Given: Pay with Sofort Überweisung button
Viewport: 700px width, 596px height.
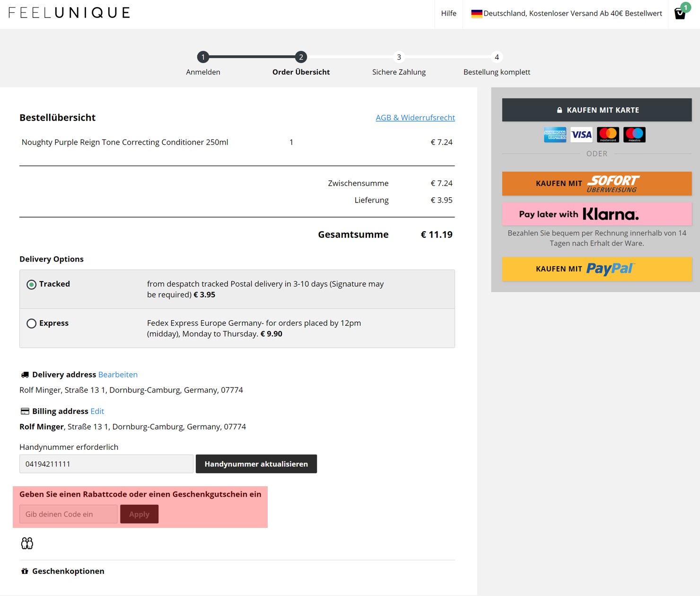Looking at the screenshot, I should pos(597,184).
